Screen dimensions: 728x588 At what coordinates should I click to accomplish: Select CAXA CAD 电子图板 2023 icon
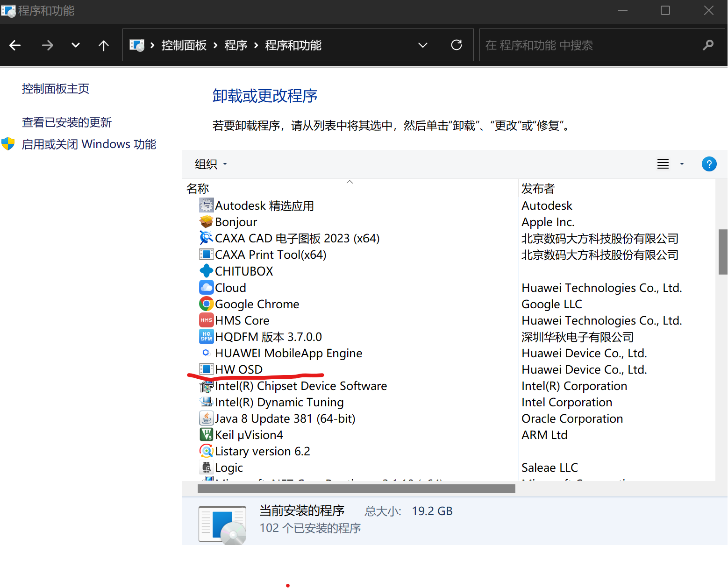pos(207,238)
